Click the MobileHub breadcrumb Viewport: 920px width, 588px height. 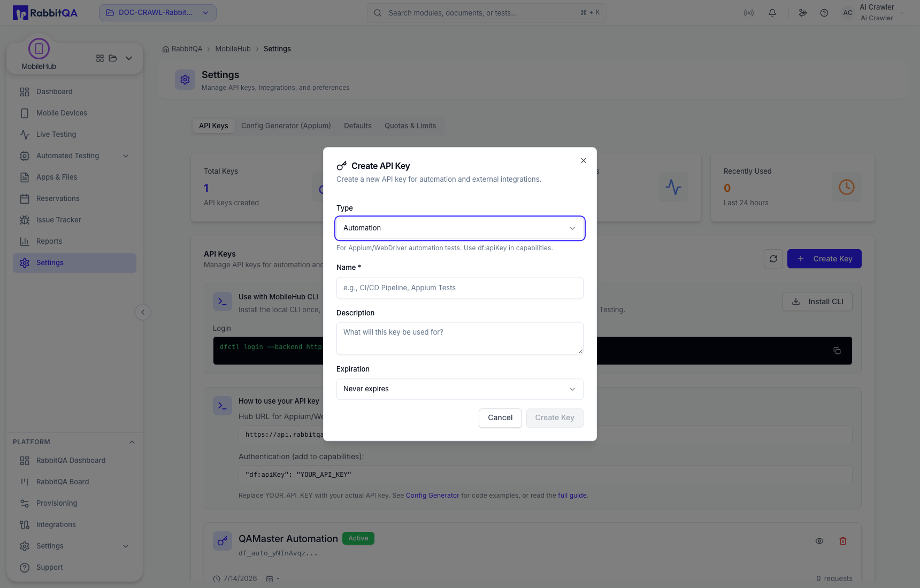coord(233,49)
